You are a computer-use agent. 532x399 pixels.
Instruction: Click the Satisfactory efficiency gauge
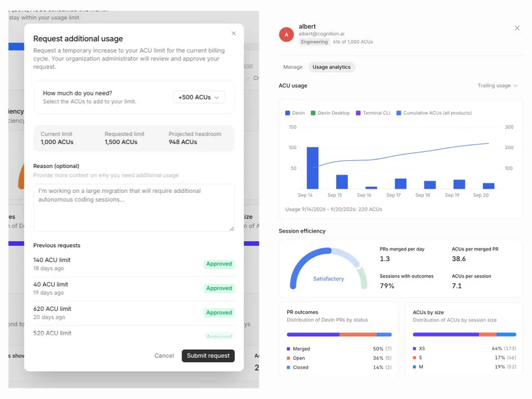pos(328,268)
